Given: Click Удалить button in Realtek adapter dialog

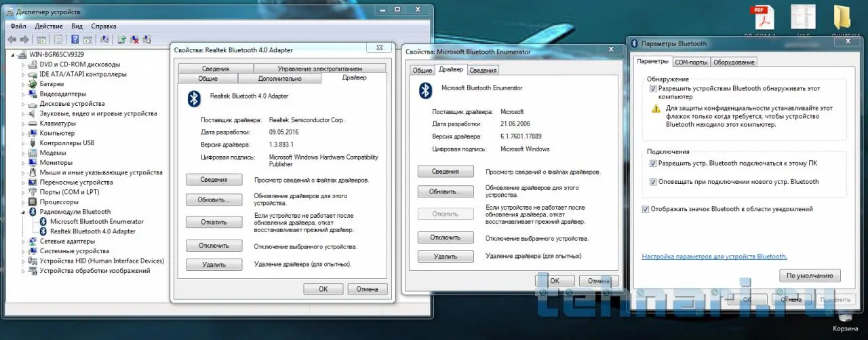Looking at the screenshot, I should pyautogui.click(x=214, y=265).
